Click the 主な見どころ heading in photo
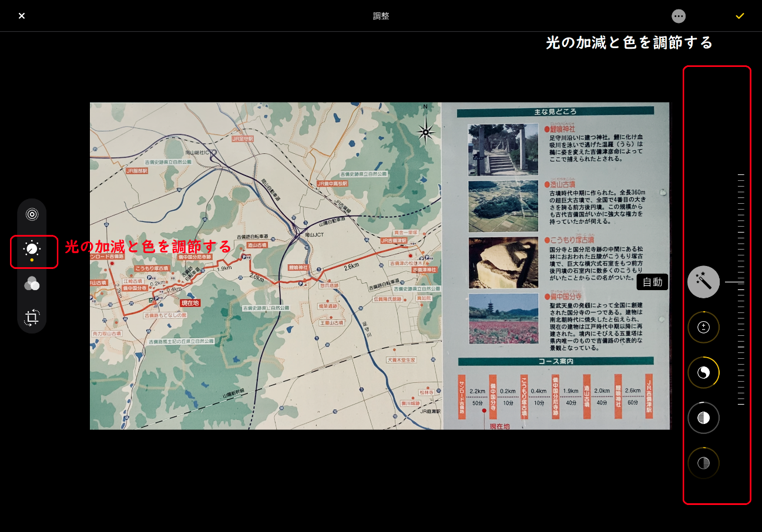762x532 pixels. (556, 111)
